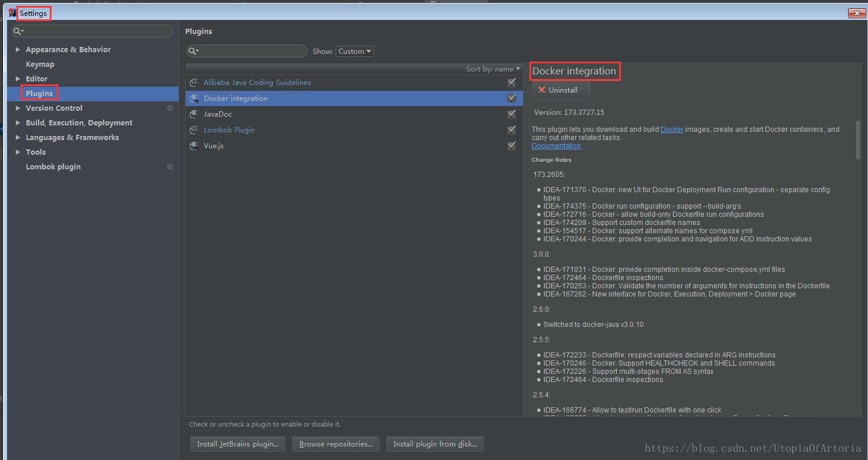The image size is (868, 460).
Task: Click the Docker integration plugin icon
Action: pos(194,98)
